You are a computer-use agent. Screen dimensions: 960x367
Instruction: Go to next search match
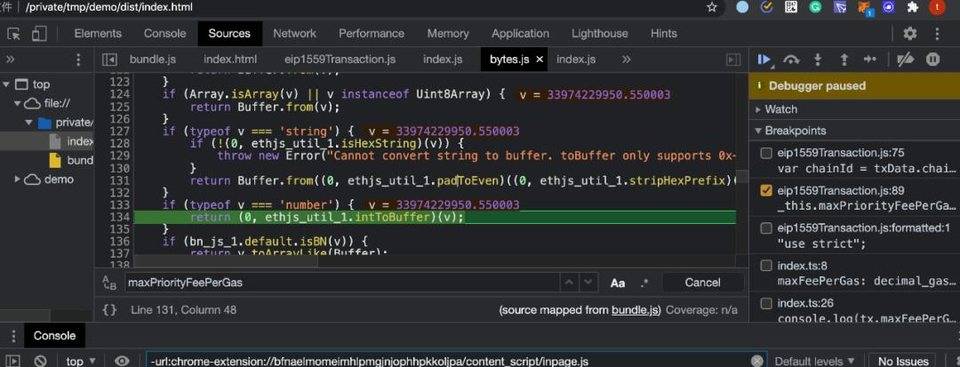(588, 282)
